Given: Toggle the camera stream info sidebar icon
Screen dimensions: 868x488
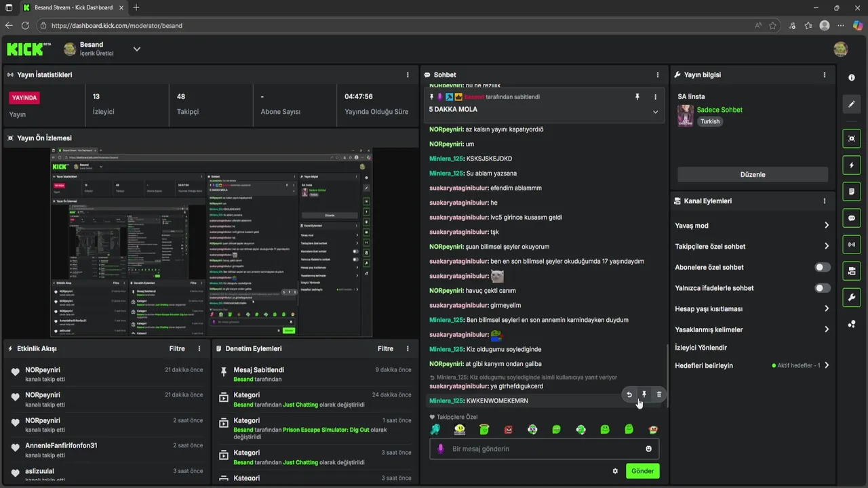Looking at the screenshot, I should [x=852, y=271].
